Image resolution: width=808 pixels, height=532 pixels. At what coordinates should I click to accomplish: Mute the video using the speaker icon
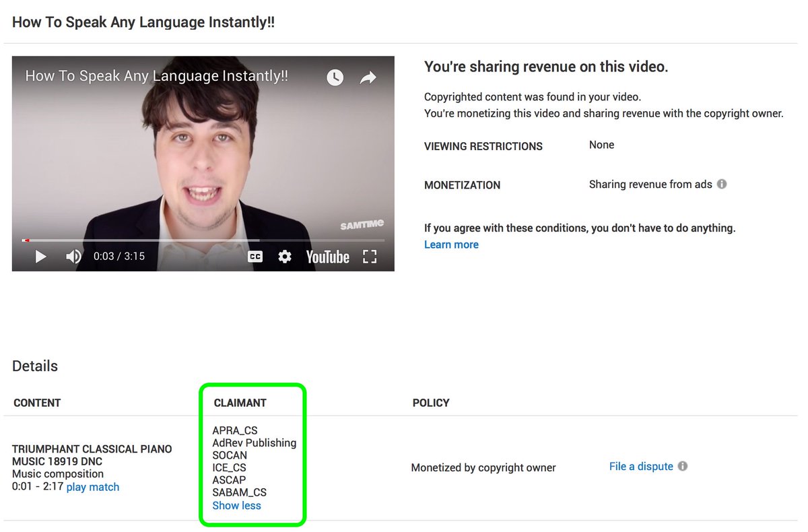(73, 257)
